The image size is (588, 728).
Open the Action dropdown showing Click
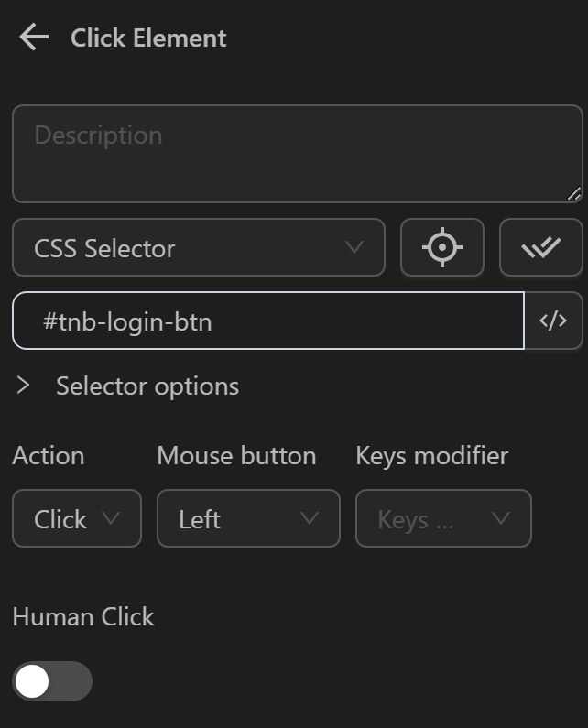tap(77, 518)
